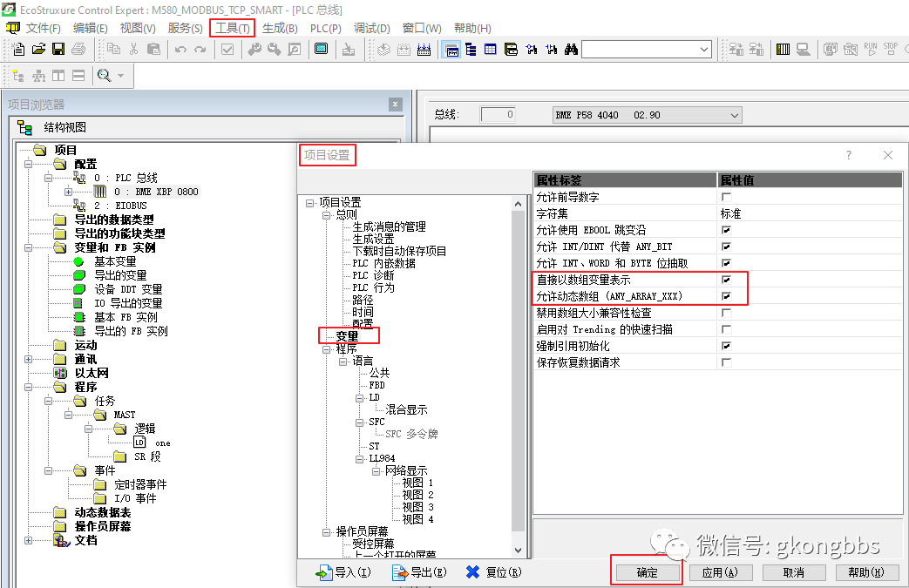Click the binoculars search icon

[x=571, y=50]
